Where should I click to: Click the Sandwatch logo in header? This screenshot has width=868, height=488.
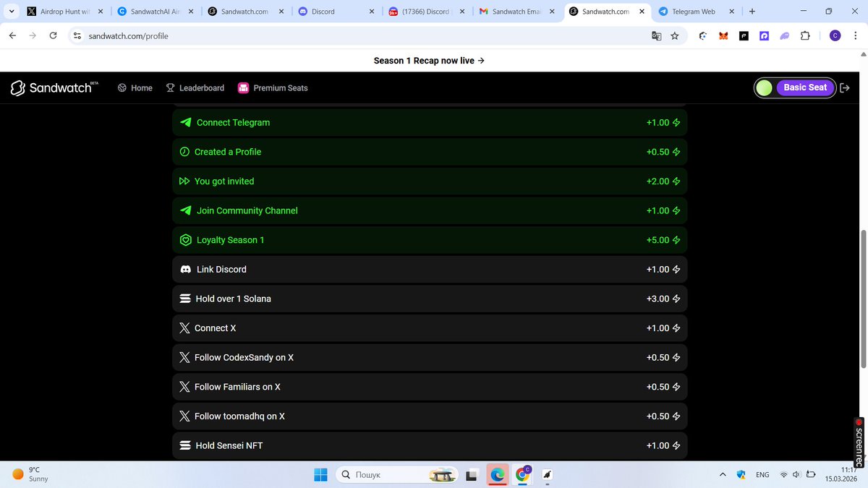click(55, 87)
